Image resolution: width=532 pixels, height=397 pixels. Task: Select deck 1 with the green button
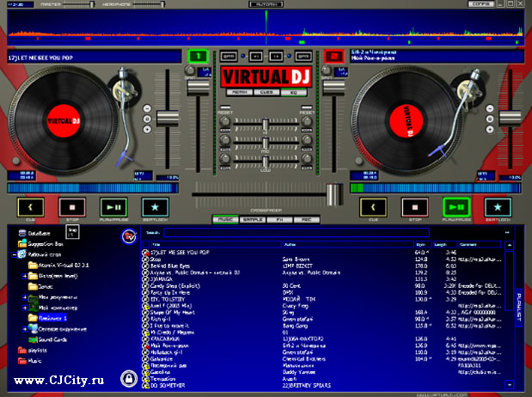[x=199, y=57]
